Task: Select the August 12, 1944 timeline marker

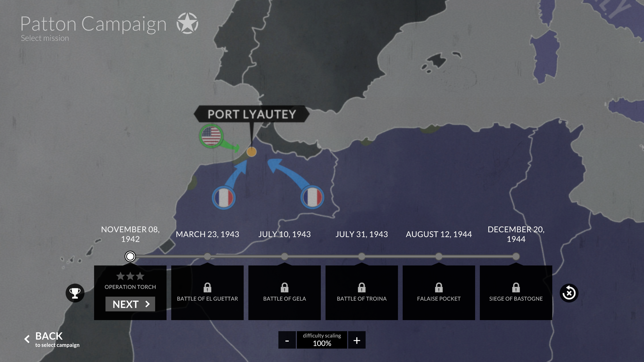Action: click(x=439, y=256)
